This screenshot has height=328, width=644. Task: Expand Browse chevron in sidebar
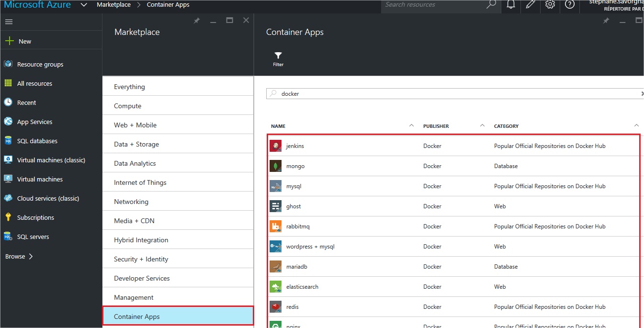click(x=31, y=256)
